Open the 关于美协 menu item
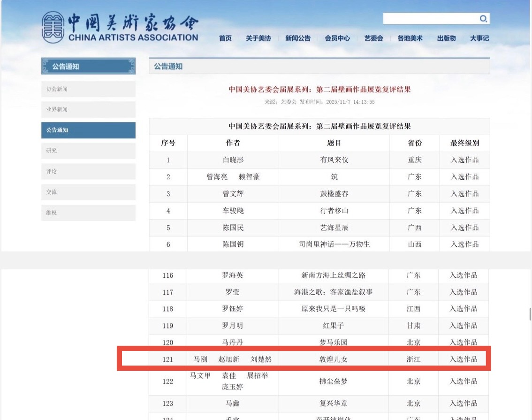 [x=258, y=38]
